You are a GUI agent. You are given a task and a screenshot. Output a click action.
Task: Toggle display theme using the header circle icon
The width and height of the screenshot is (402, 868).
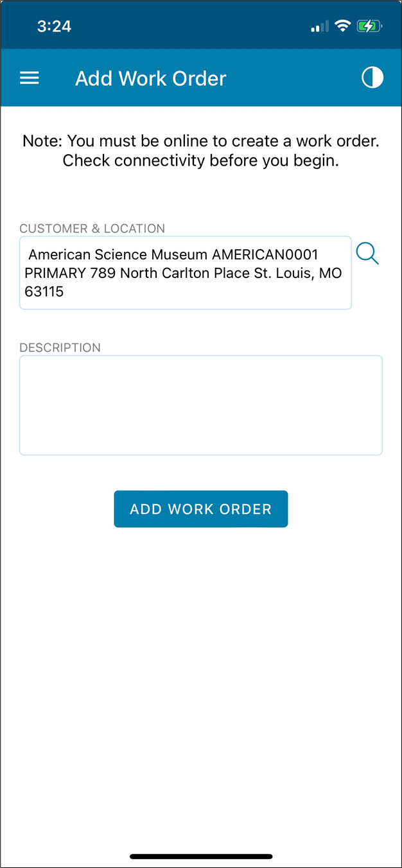point(372,78)
